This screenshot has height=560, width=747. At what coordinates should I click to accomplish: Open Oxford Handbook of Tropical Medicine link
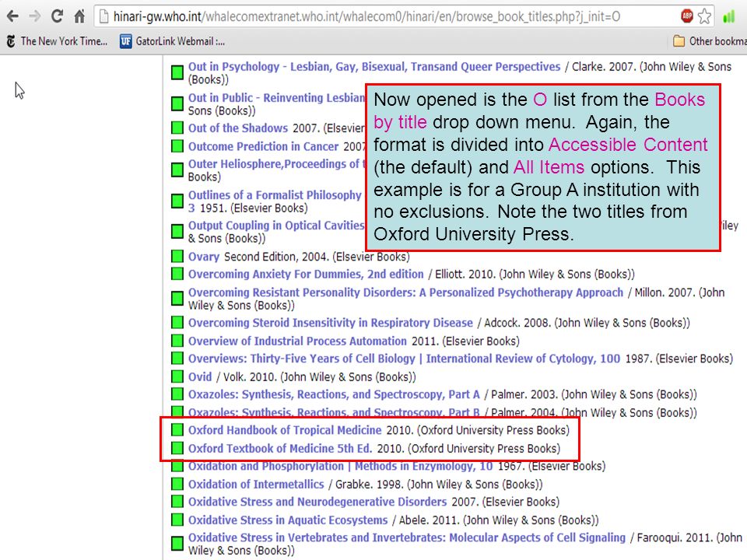pos(285,430)
